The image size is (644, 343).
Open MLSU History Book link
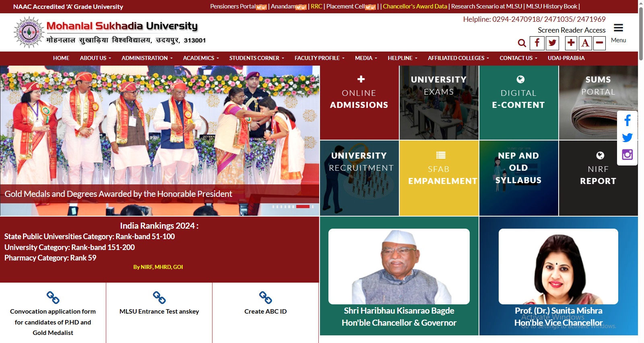pos(552,6)
